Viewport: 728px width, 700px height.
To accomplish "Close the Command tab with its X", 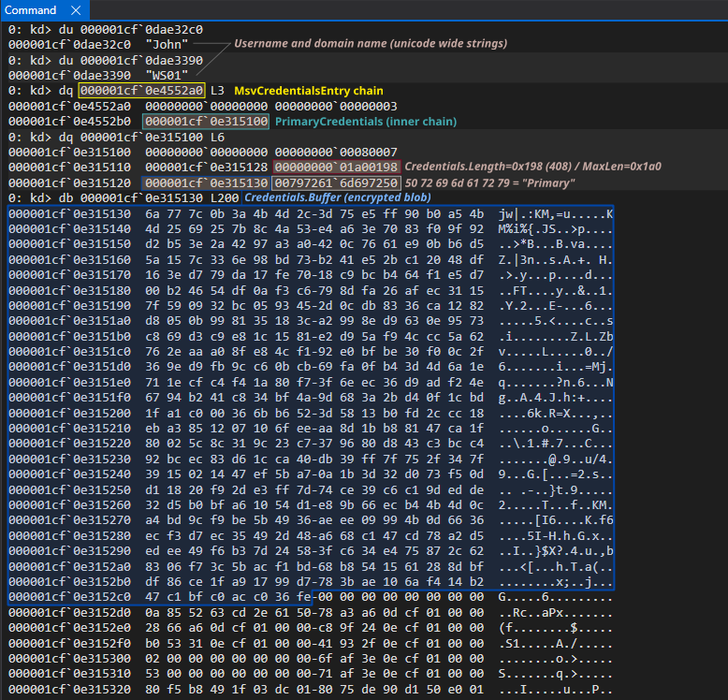I will (76, 10).
